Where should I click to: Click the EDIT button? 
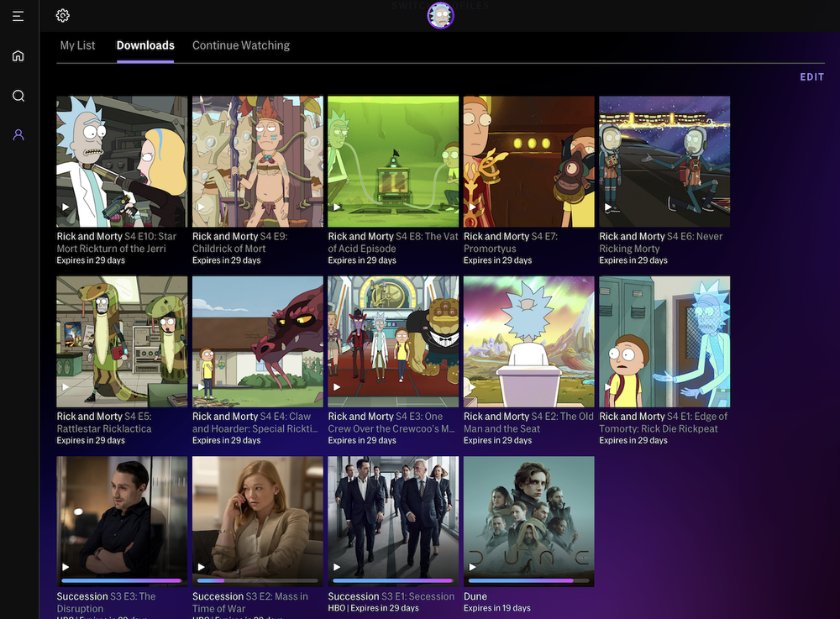pos(811,77)
